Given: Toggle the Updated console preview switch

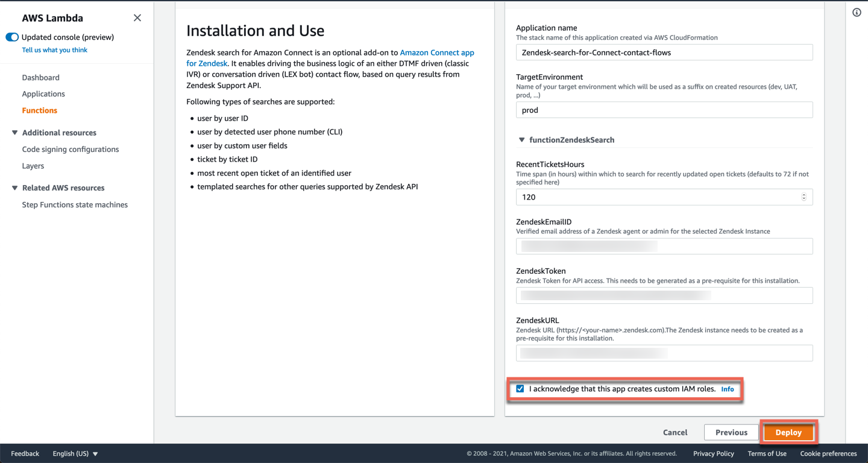Looking at the screenshot, I should (x=12, y=37).
